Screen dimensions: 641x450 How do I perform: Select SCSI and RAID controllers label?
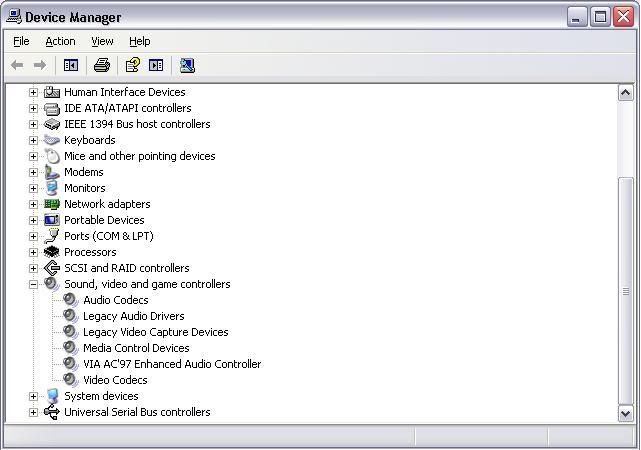[x=127, y=268]
